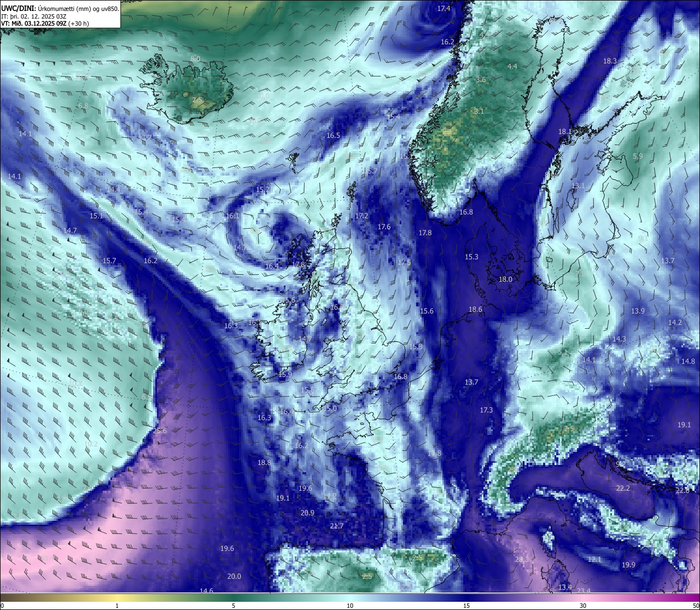This screenshot has height=610, width=700.
Task: Click the 18.8 value west of Brittany
Action: point(264,463)
